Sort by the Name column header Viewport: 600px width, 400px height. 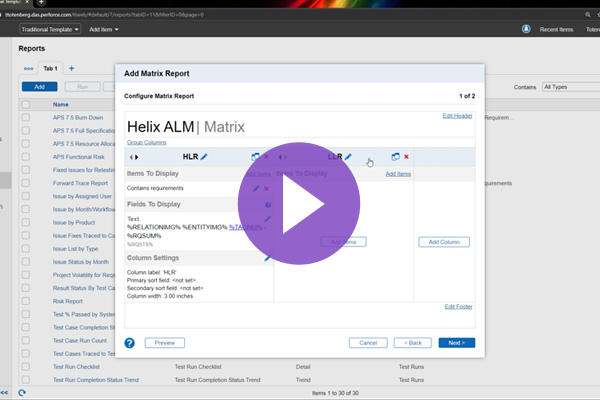pos(60,104)
